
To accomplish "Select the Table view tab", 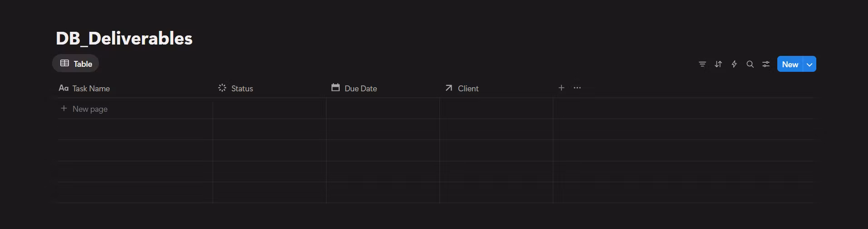I will (x=76, y=64).
